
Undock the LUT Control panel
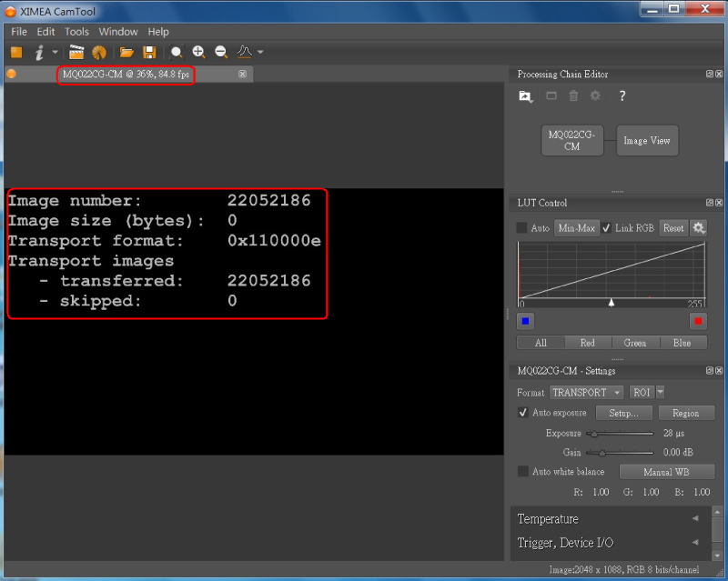[x=710, y=203]
